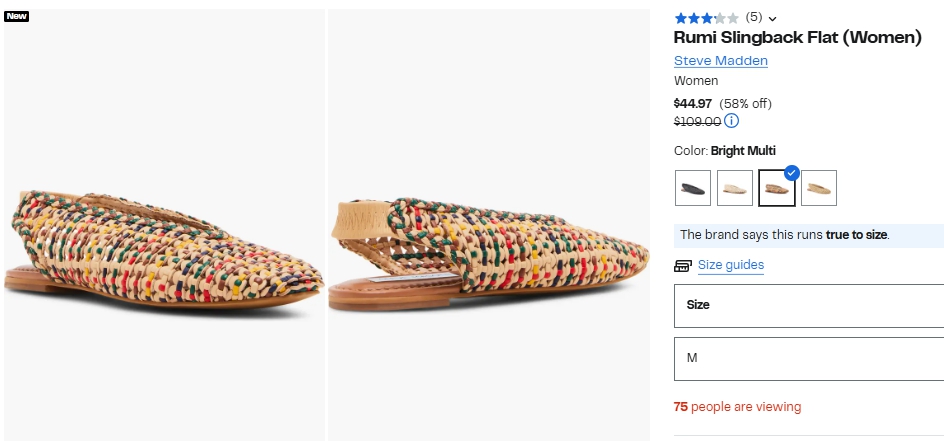Choose the cream shoe color swatch
The width and height of the screenshot is (944, 441).
(x=735, y=188)
